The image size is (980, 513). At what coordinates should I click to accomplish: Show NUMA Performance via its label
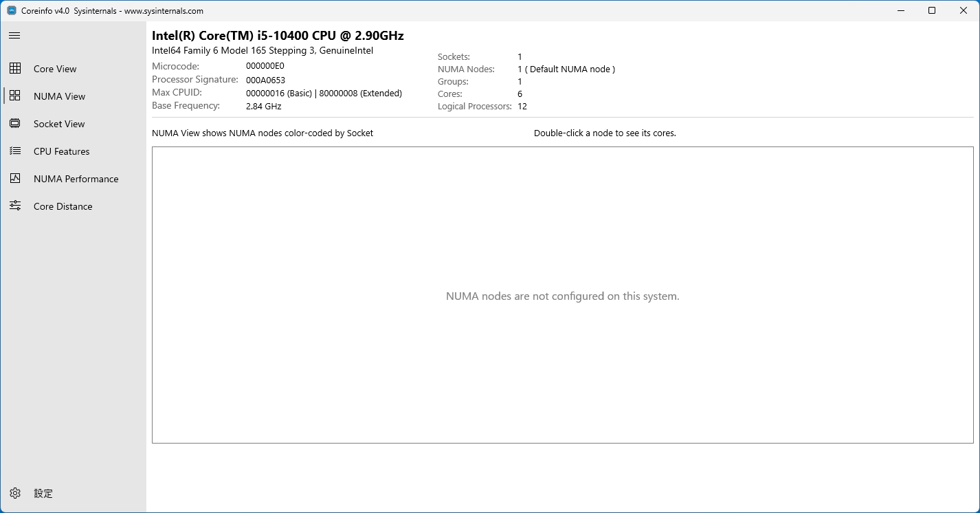76,179
